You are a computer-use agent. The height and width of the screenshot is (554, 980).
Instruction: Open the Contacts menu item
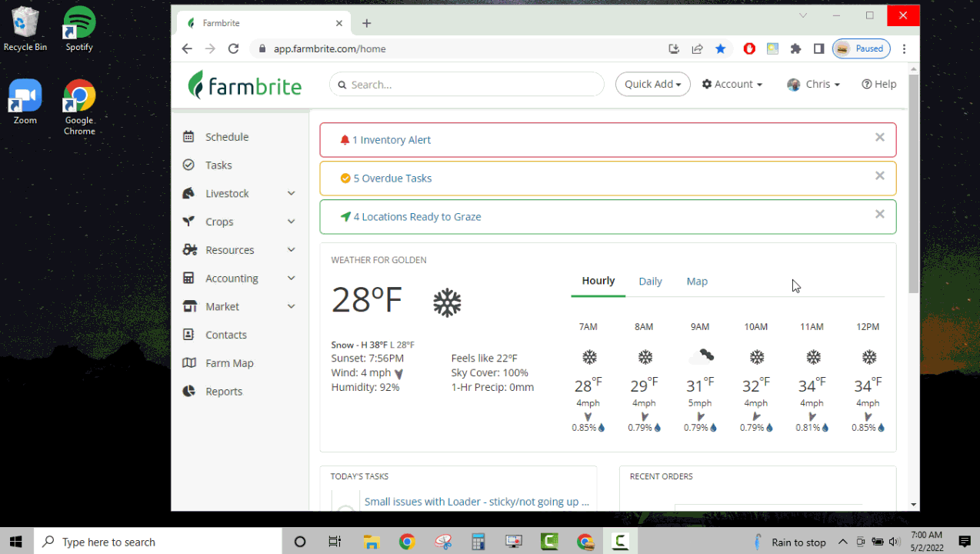coord(226,335)
